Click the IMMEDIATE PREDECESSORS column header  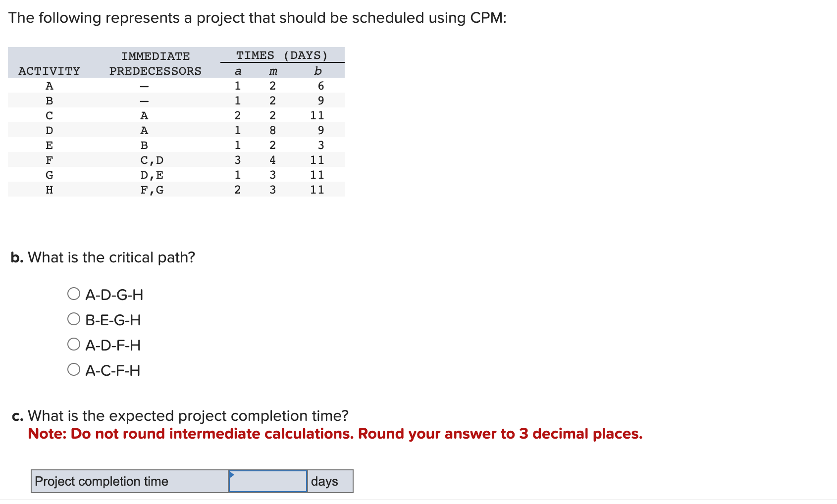tap(156, 63)
